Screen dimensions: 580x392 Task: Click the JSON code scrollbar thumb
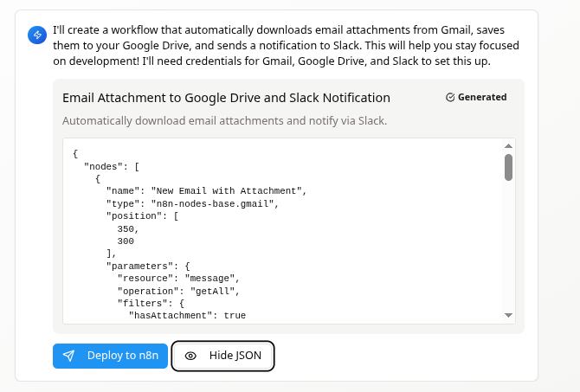(508, 167)
